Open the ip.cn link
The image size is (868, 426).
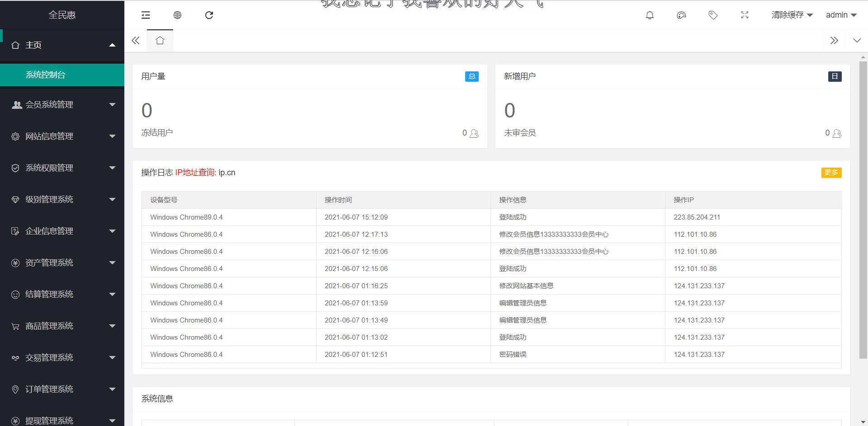[x=227, y=173]
